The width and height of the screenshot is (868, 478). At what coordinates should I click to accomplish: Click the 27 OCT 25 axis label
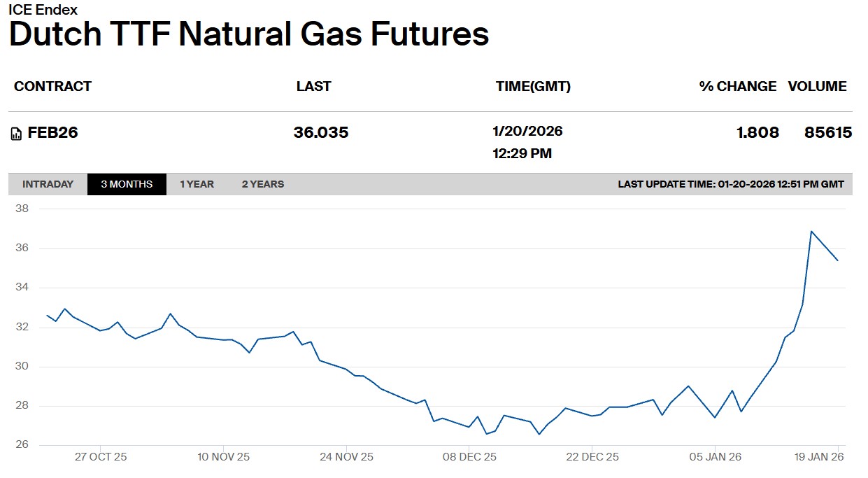(101, 457)
